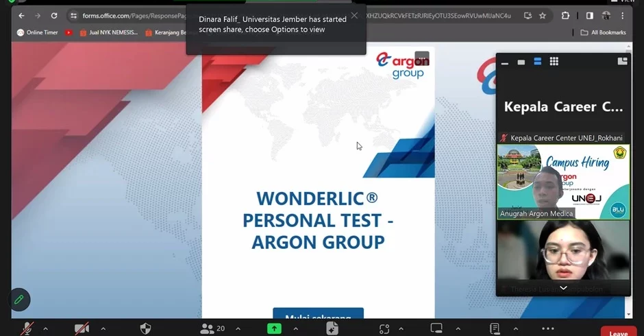Start video with the camera icon
The width and height of the screenshot is (644, 336).
point(82,328)
